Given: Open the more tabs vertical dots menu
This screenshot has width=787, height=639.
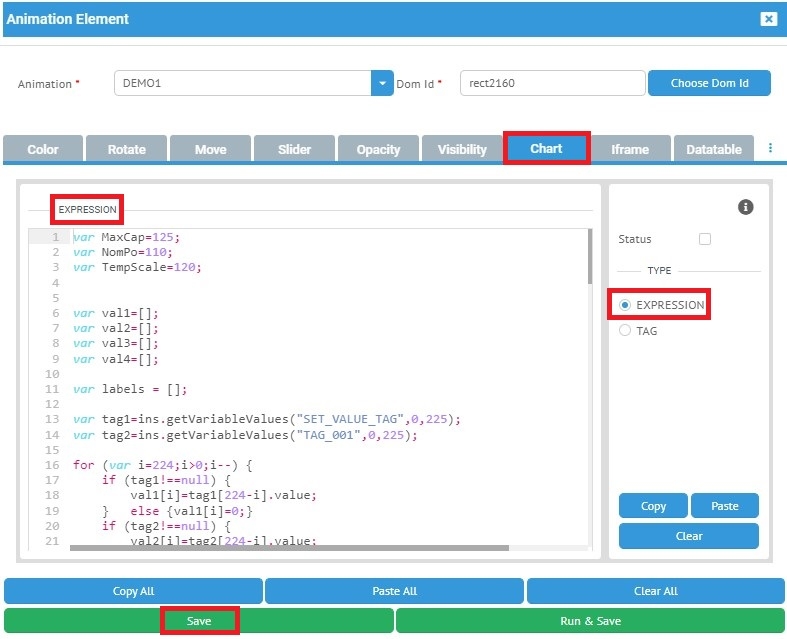Looking at the screenshot, I should pos(770,148).
